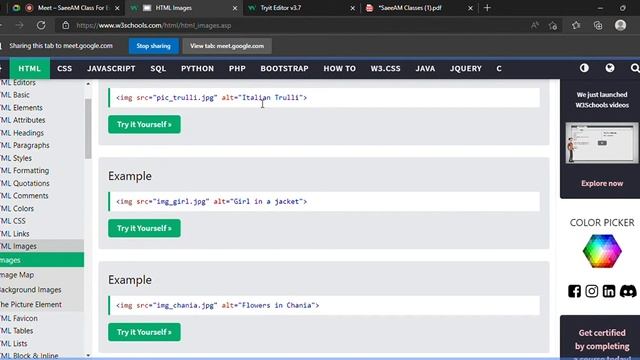This screenshot has height=360, width=640.
Task: Open the search magnifier icon on W3Schools
Action: pos(635,68)
